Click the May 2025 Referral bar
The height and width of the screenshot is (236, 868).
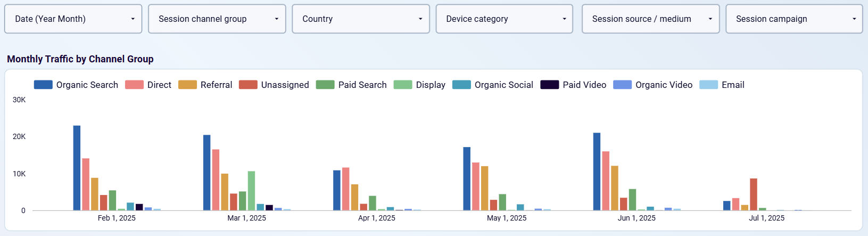point(485,188)
